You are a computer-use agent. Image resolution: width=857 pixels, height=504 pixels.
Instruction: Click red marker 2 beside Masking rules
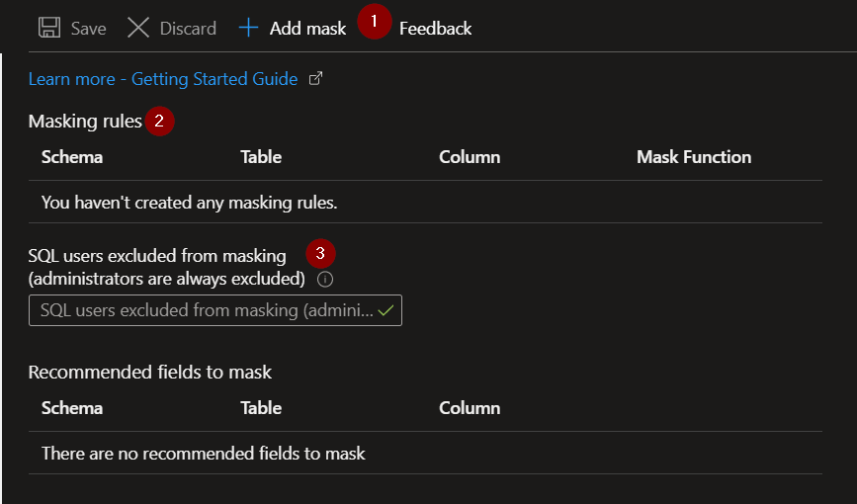tap(159, 121)
